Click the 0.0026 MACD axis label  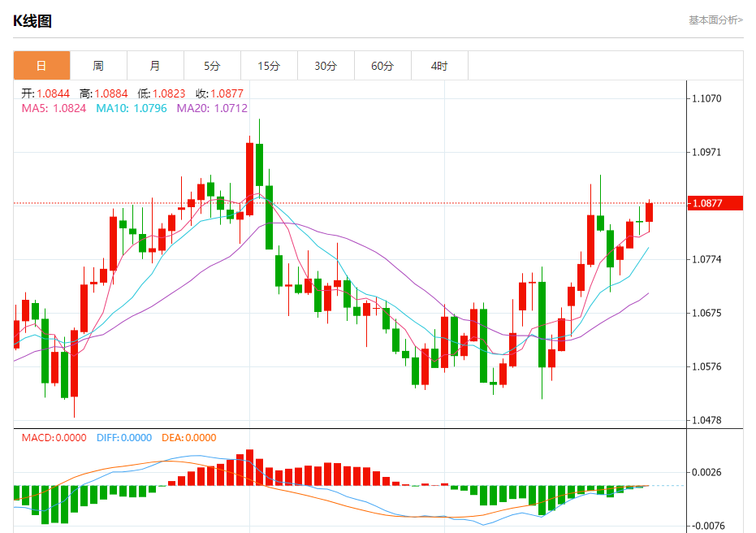706,472
